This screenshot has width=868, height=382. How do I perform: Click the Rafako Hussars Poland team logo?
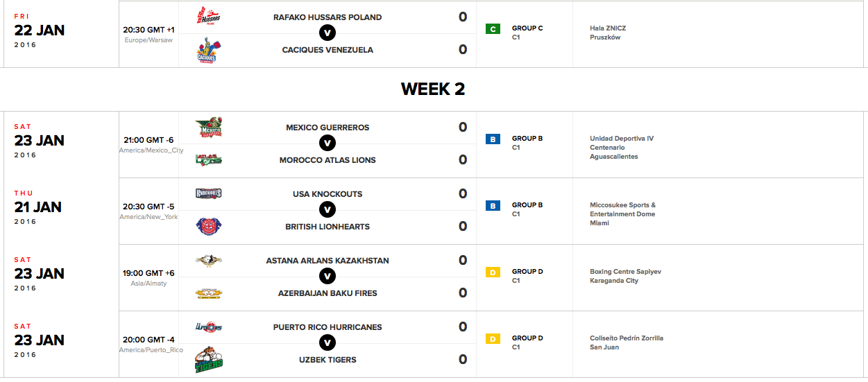coord(209,16)
